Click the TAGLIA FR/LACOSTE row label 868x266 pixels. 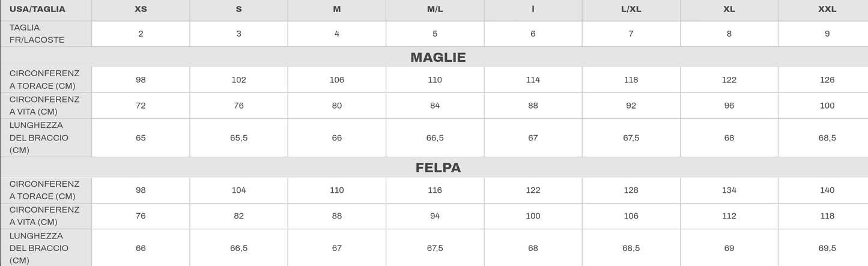[46, 34]
